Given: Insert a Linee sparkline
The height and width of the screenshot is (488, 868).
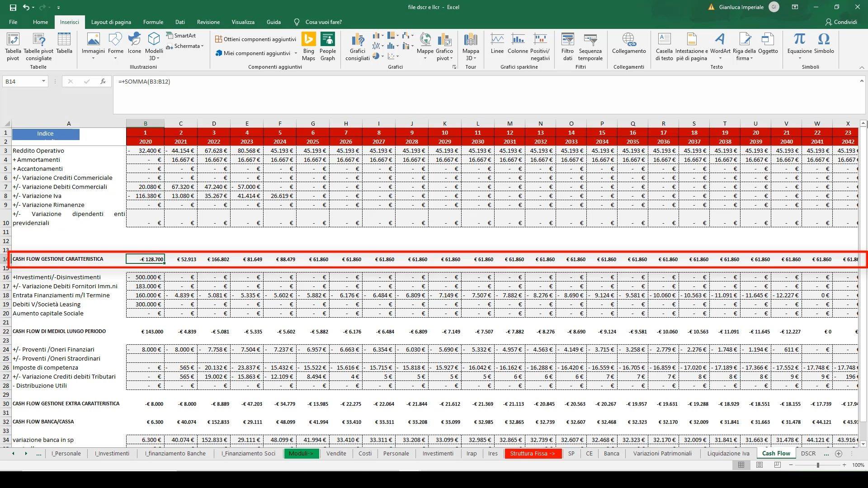Looking at the screenshot, I should 497,44.
